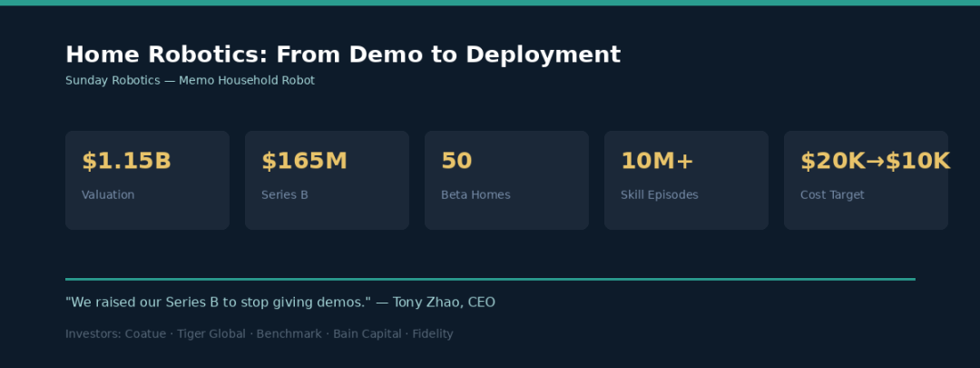This screenshot has width=980, height=368.
Task: Select the 'Beta Homes' label
Action: click(x=475, y=194)
